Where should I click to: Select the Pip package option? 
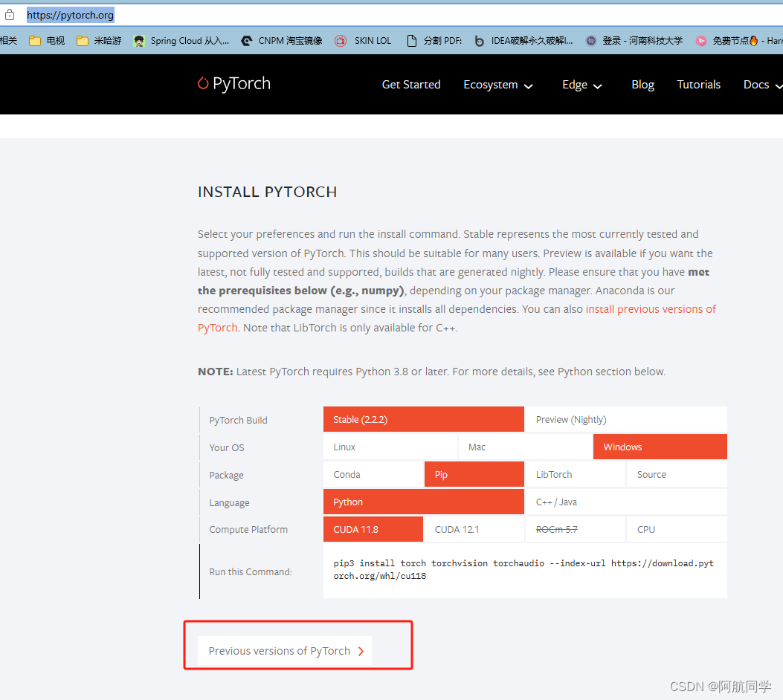(474, 474)
